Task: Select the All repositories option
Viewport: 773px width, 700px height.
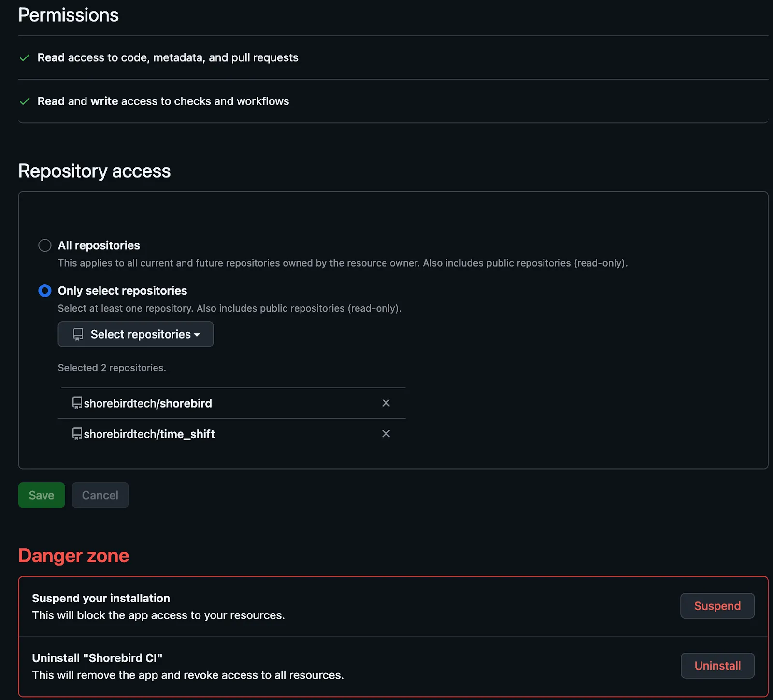Action: [44, 245]
